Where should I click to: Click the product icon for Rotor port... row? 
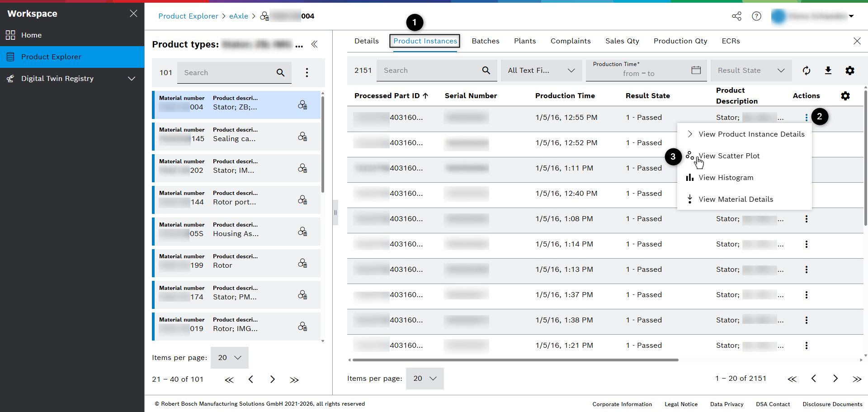(302, 200)
